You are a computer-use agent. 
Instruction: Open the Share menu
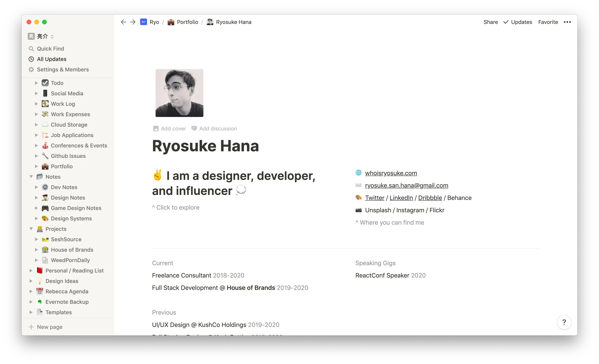pyautogui.click(x=490, y=22)
